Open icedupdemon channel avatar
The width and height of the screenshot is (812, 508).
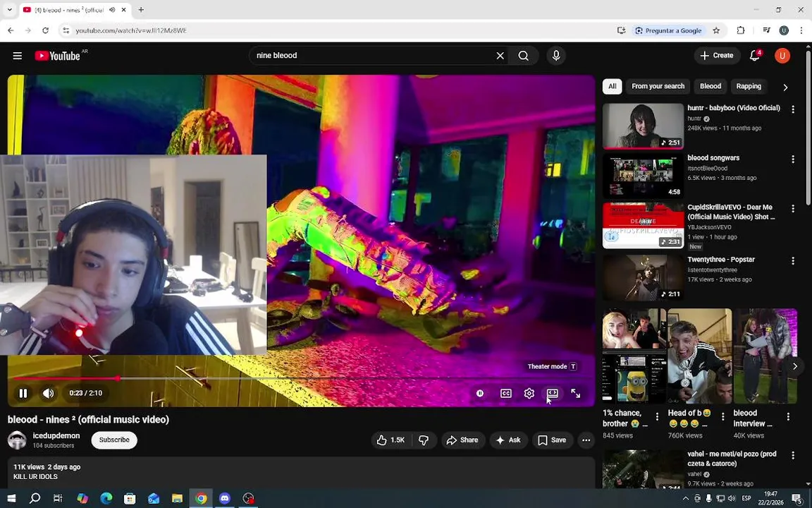pos(17,440)
